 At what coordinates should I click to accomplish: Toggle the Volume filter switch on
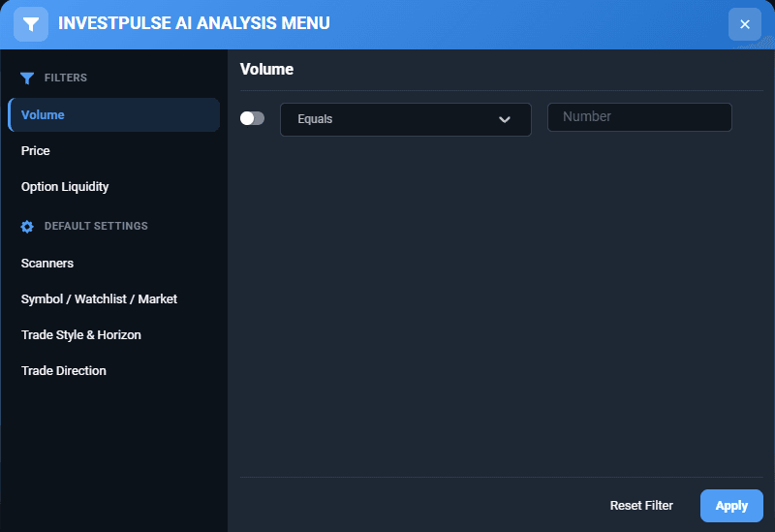pyautogui.click(x=252, y=118)
